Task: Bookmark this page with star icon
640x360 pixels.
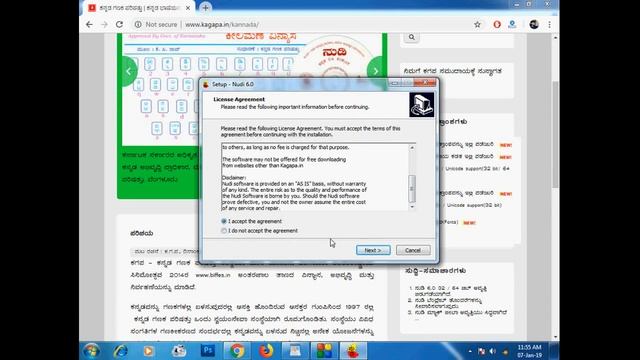Action: coord(477,24)
